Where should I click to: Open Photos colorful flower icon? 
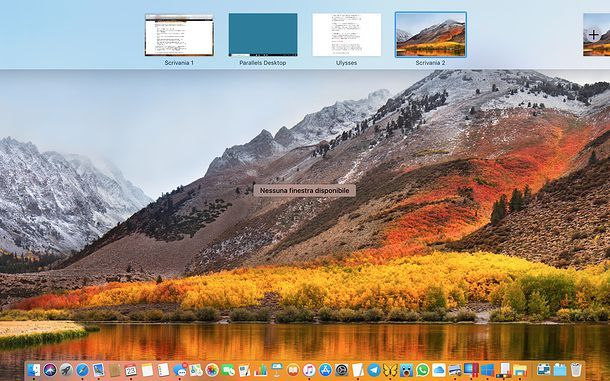212,370
